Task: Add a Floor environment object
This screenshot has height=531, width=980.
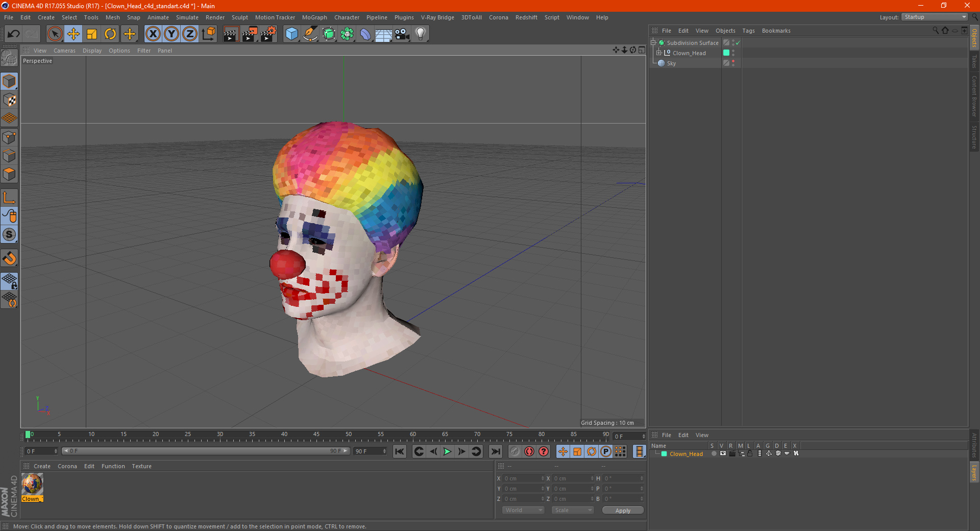Action: (384, 34)
